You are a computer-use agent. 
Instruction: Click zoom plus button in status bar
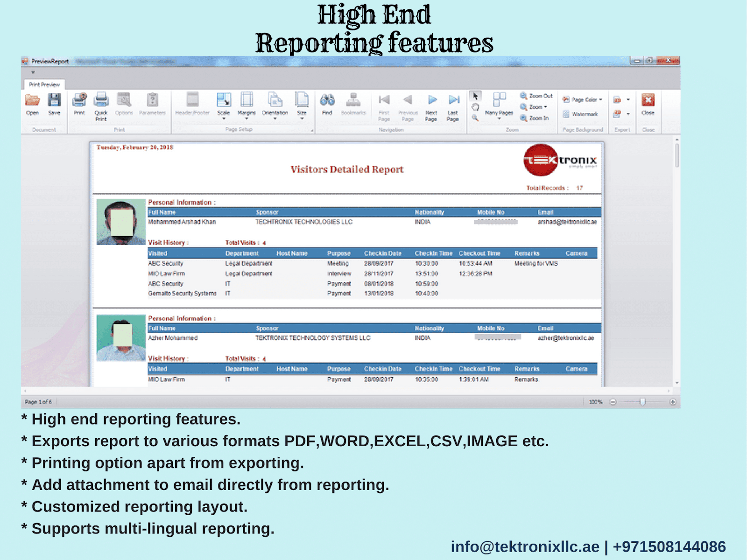(x=673, y=402)
